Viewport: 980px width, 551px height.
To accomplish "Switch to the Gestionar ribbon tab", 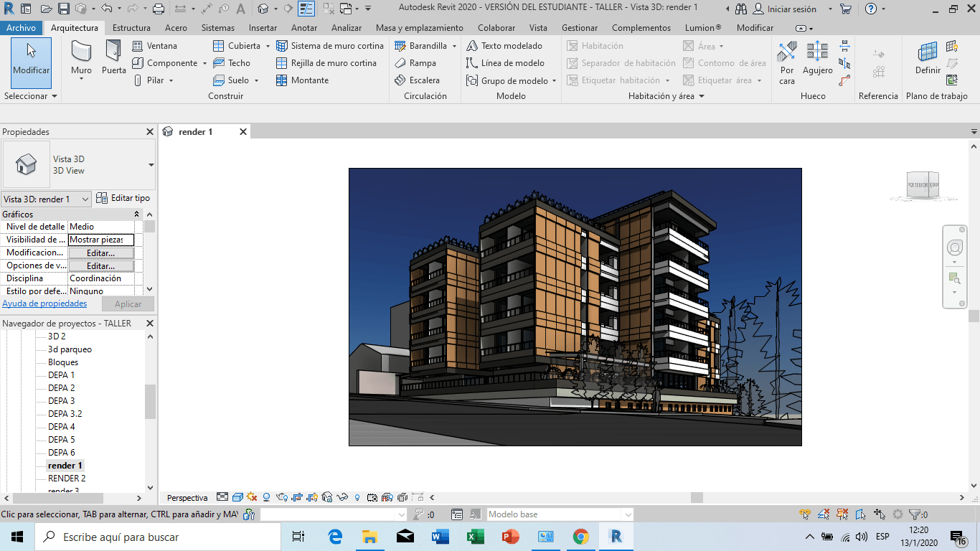I will (580, 28).
